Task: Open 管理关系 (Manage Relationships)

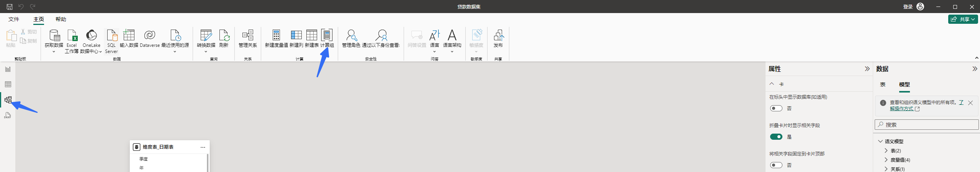Action: pyautogui.click(x=247, y=35)
